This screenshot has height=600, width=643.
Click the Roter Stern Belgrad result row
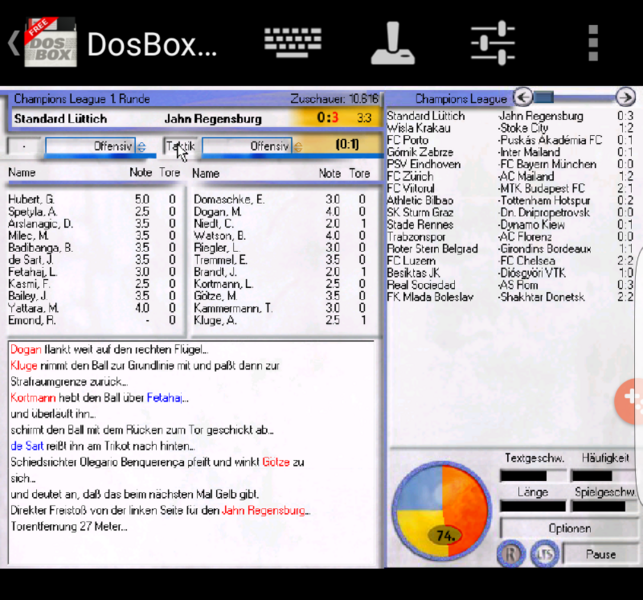(510, 249)
